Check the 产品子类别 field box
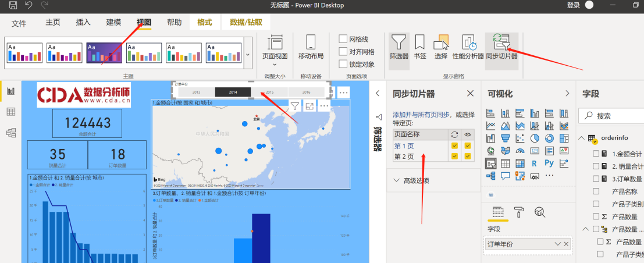Image resolution: width=644 pixels, height=263 pixels. click(596, 204)
